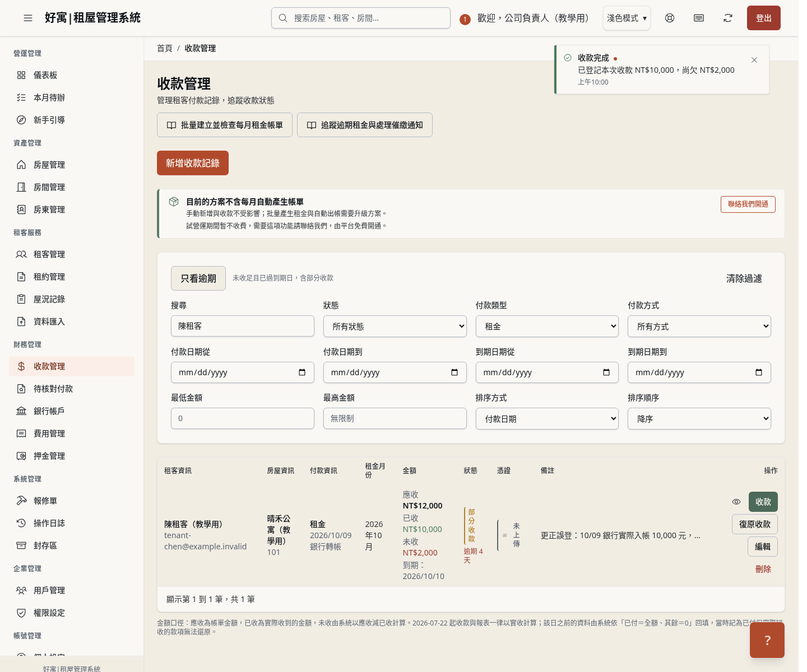Open 押金管理 in the sidebar
Screen dimensions: 807x672
72,456
